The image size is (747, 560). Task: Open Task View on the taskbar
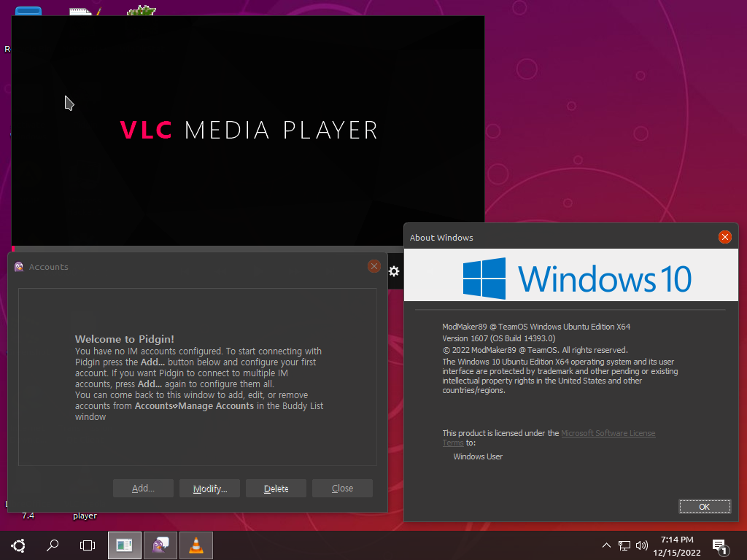click(88, 545)
